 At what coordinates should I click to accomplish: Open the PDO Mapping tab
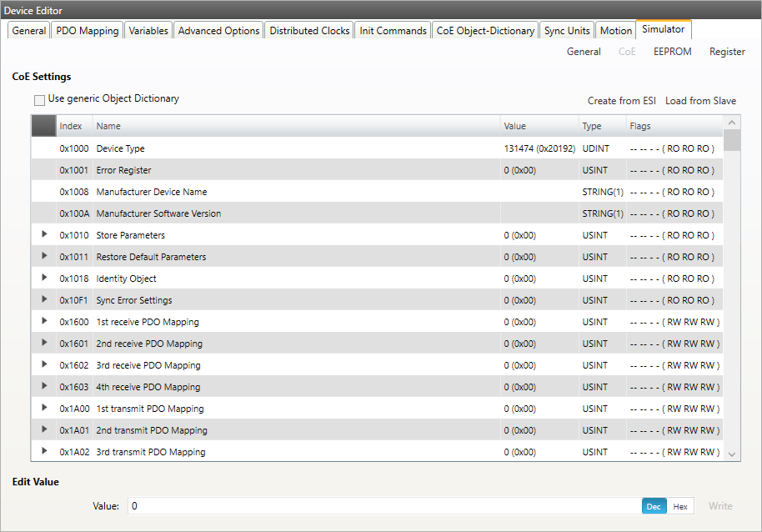pos(88,31)
